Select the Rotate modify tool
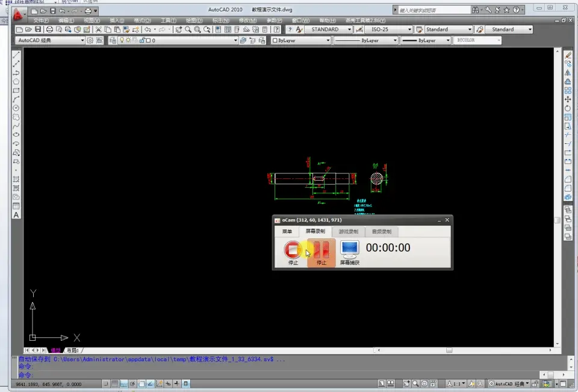The width and height of the screenshot is (578, 392). tap(568, 108)
